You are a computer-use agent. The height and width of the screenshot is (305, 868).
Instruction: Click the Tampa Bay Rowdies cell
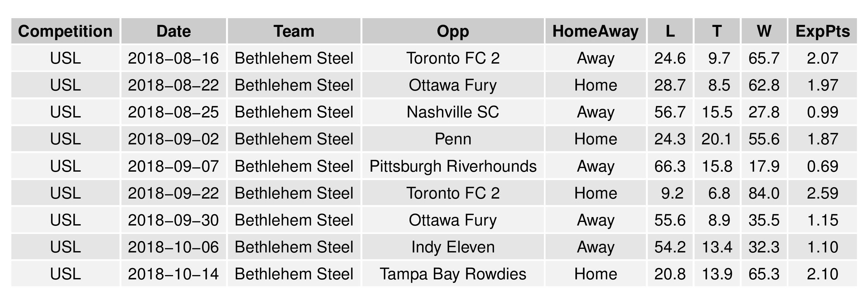[x=453, y=274]
